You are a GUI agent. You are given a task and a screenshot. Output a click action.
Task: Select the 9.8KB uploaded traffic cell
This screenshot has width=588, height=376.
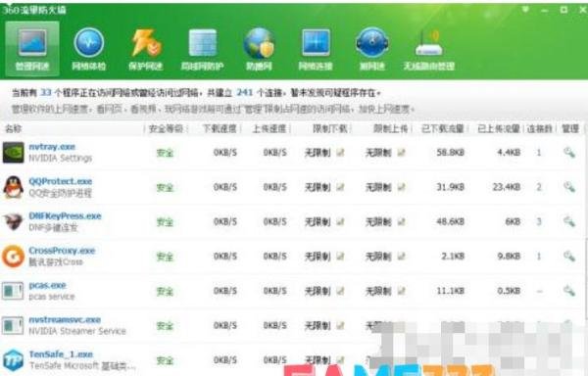[x=509, y=257]
